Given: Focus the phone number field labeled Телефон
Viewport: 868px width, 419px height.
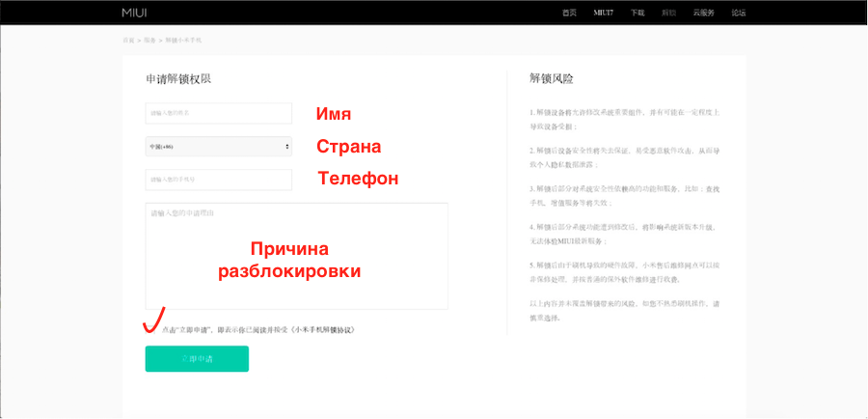Looking at the screenshot, I should 218,180.
